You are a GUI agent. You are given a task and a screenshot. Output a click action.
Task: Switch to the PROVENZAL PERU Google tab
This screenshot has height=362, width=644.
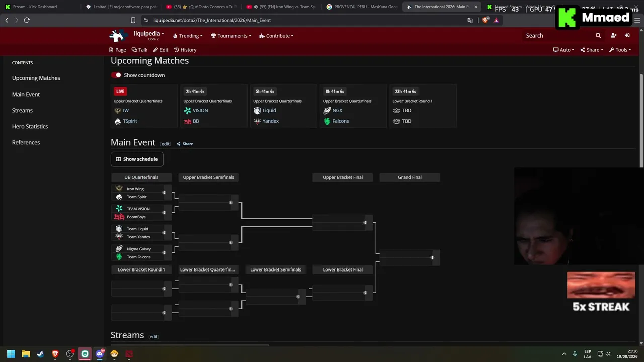pos(362,7)
